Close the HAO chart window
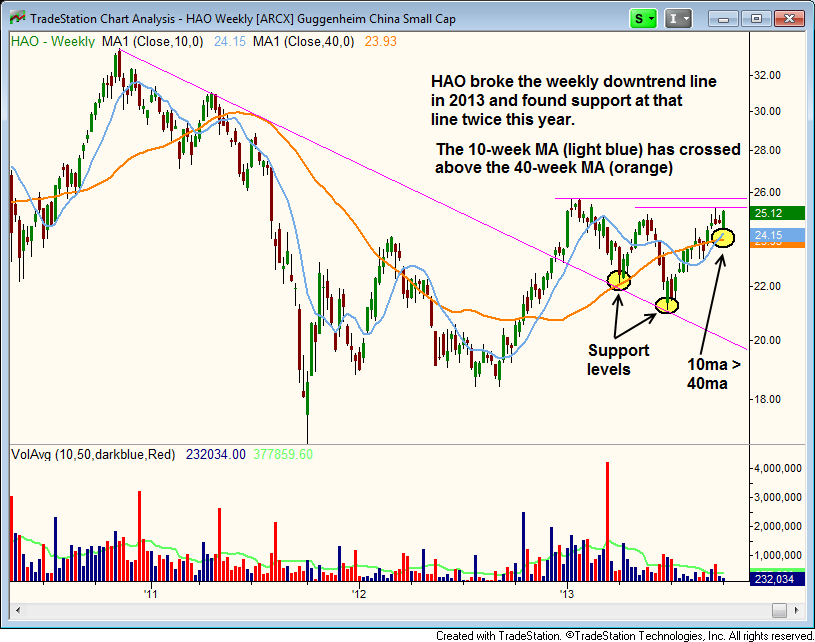 click(789, 19)
